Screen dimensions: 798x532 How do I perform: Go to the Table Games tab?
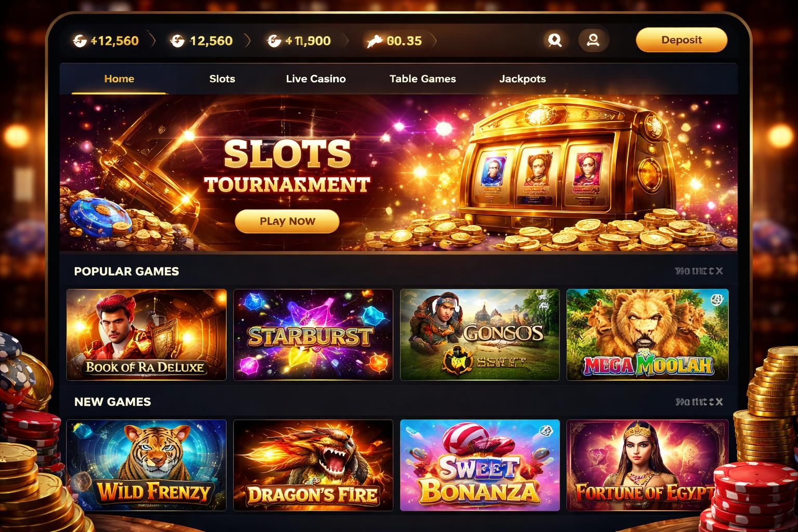coord(423,79)
